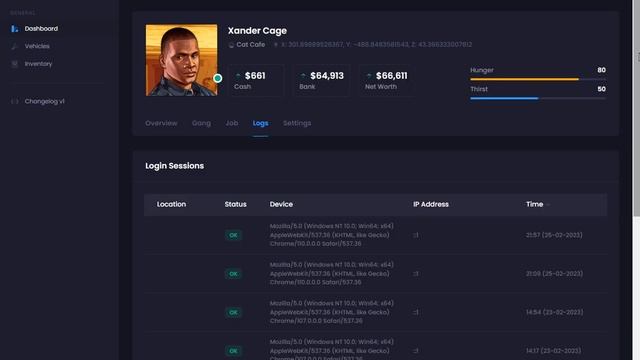Click OK badge of the 21:09 session
Screen dimensions: 640x360
tap(233, 274)
